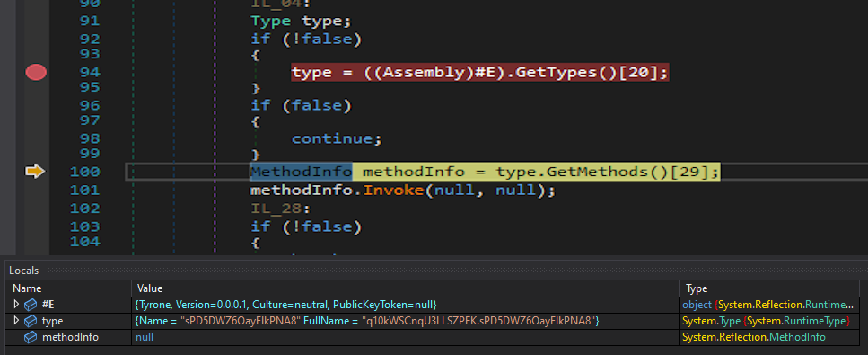The width and height of the screenshot is (868, 355).
Task: Click the index [20] on line 94
Action: (x=638, y=72)
